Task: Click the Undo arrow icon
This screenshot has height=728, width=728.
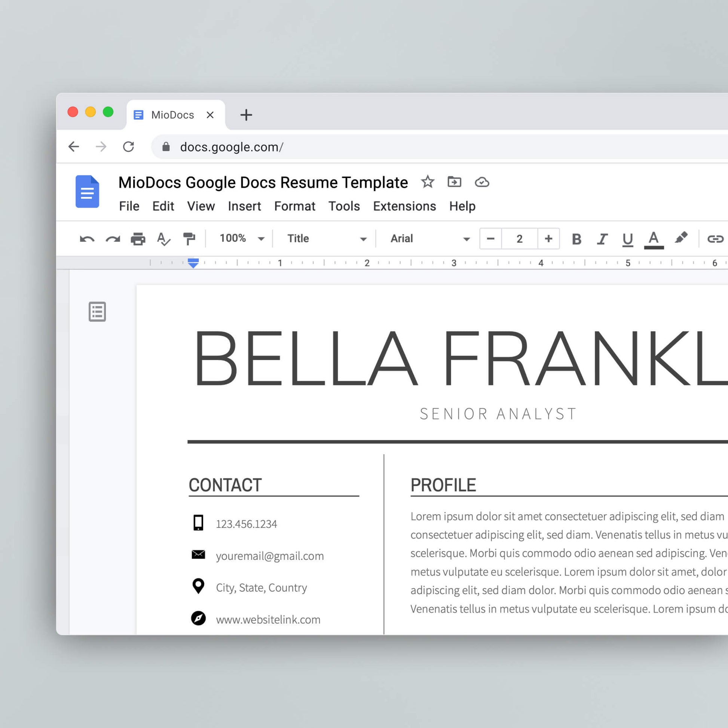Action: [87, 239]
